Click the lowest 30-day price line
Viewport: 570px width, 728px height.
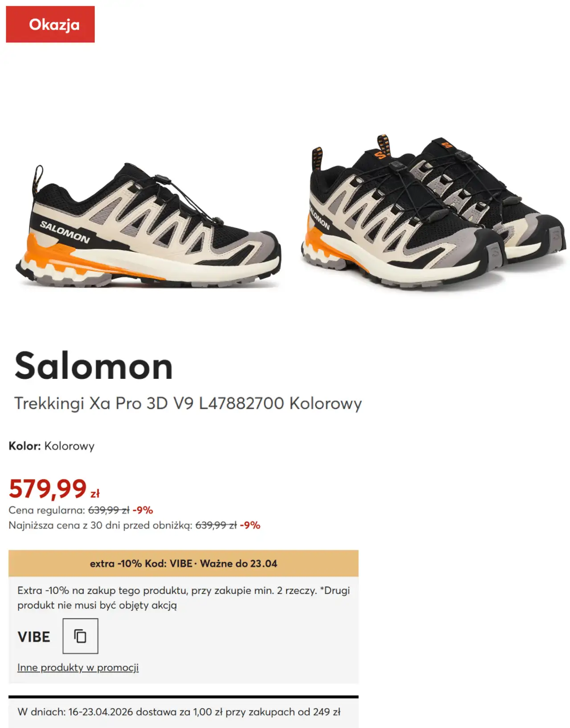pos(134,525)
